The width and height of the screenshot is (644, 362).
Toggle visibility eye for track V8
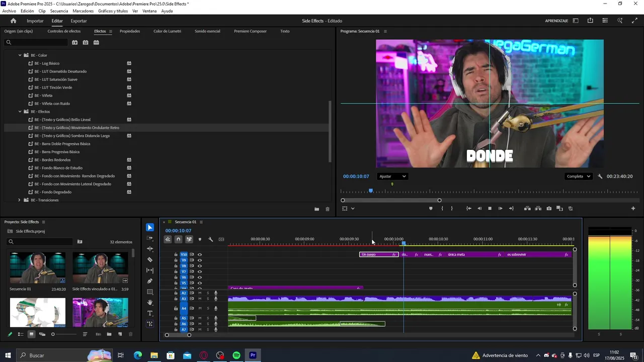(200, 266)
